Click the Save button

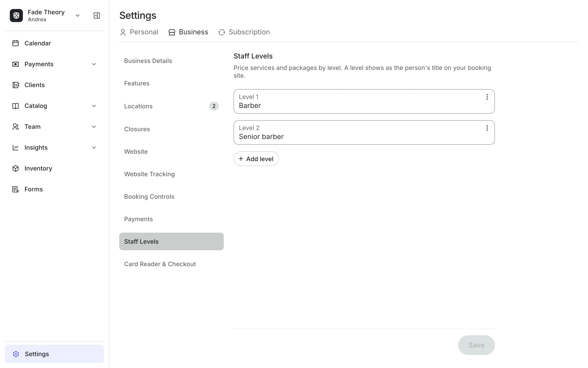click(476, 345)
